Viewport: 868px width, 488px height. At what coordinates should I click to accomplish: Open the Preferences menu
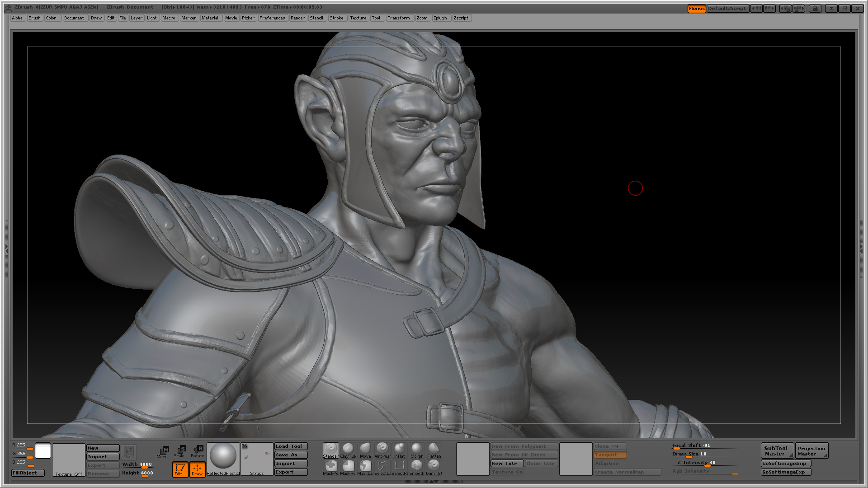(x=272, y=18)
